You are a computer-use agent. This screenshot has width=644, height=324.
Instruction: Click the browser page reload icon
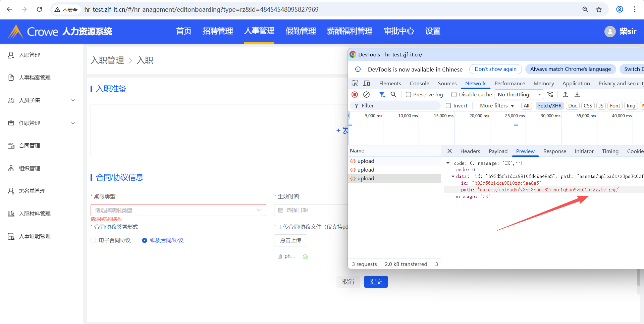pos(40,9)
